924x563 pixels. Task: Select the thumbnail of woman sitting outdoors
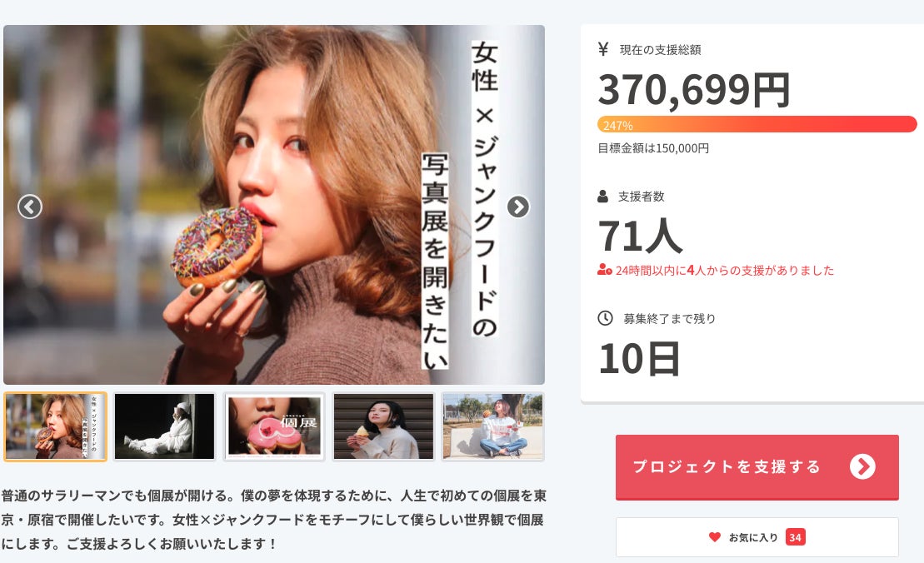(492, 426)
